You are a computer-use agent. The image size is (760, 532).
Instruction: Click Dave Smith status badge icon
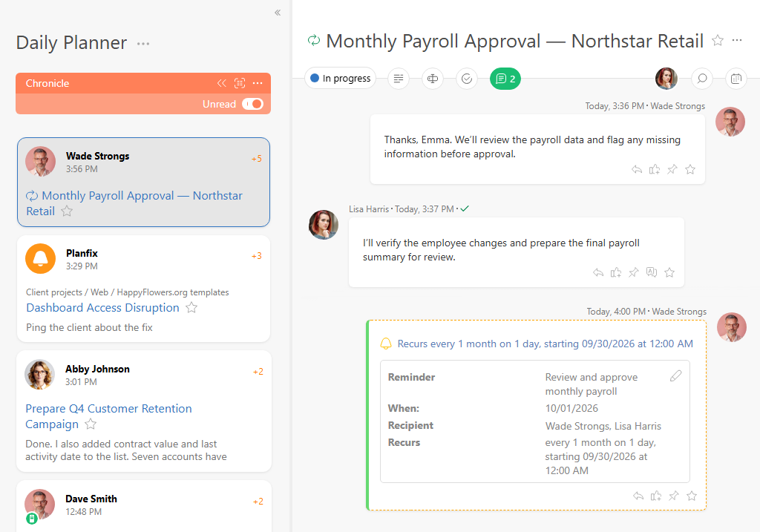32,519
